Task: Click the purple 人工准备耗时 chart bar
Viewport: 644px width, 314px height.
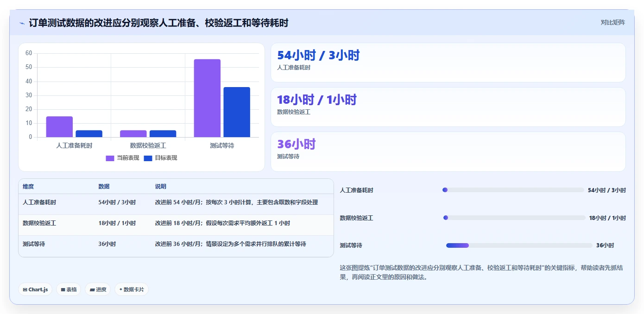Action: 59,127
